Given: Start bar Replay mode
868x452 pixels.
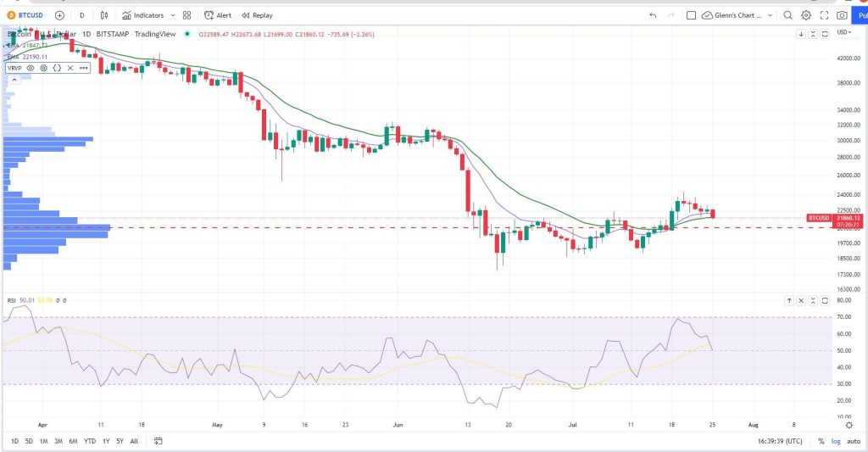Looking at the screenshot, I should [257, 15].
